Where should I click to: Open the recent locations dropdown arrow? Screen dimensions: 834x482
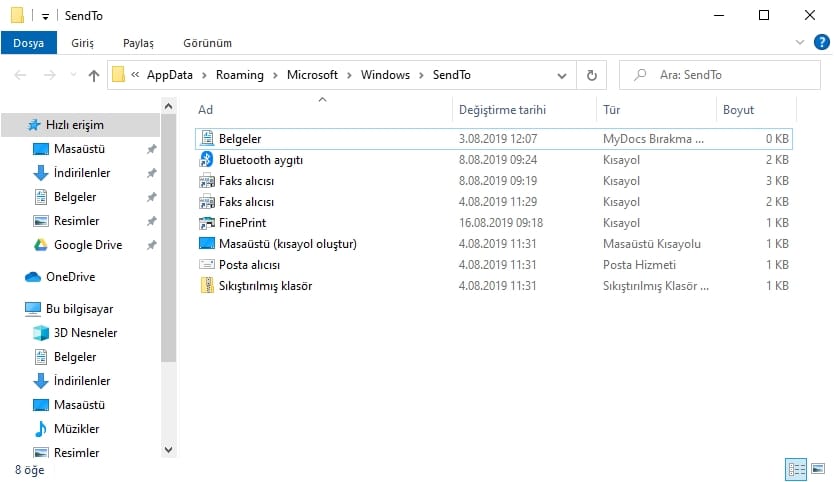click(73, 75)
